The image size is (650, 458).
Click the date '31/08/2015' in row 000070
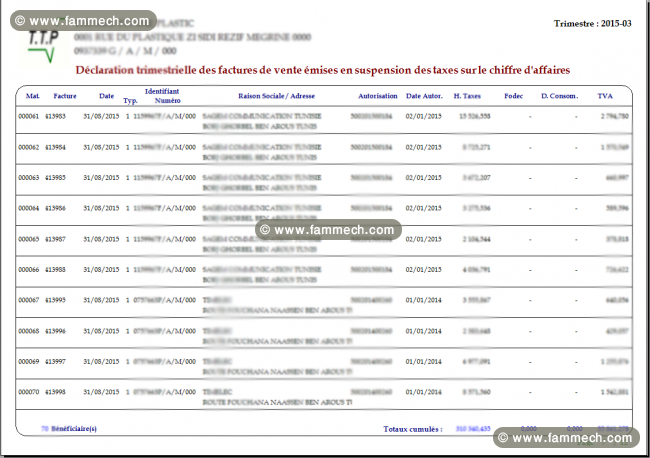(101, 392)
